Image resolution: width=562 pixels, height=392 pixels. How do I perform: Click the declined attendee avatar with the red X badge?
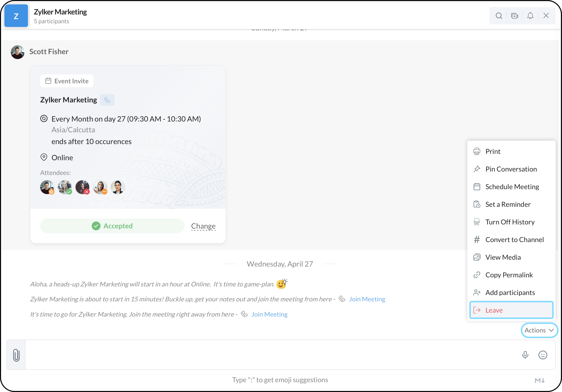(82, 187)
